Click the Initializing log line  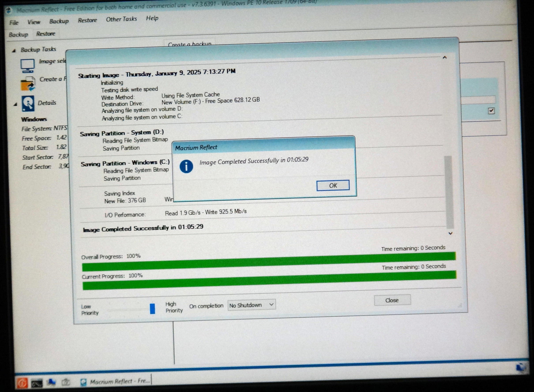(x=112, y=83)
